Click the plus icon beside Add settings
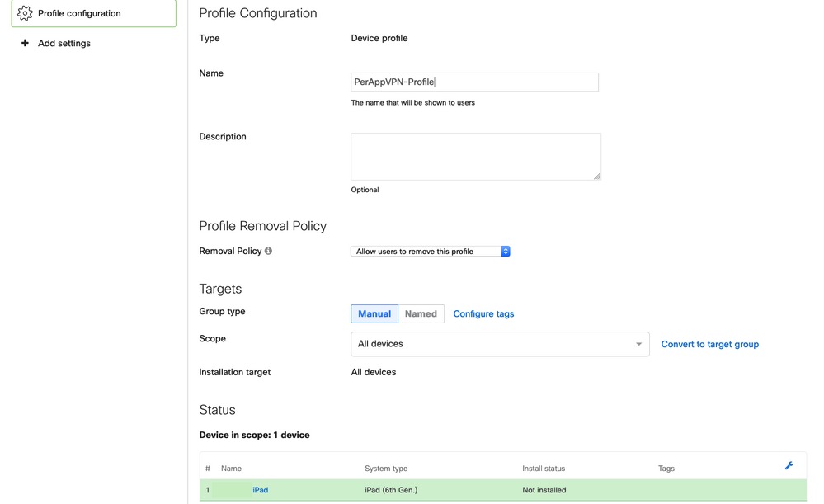This screenshot has height=504, width=824. pos(25,43)
